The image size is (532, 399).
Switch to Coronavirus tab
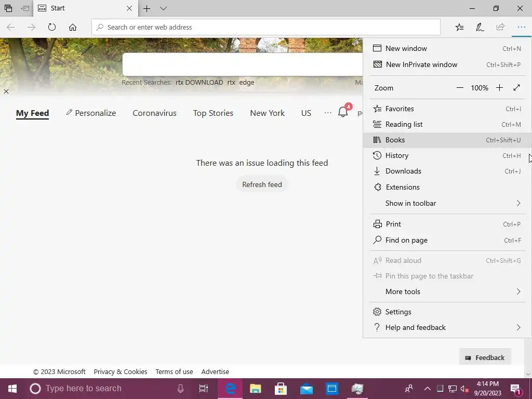(154, 113)
